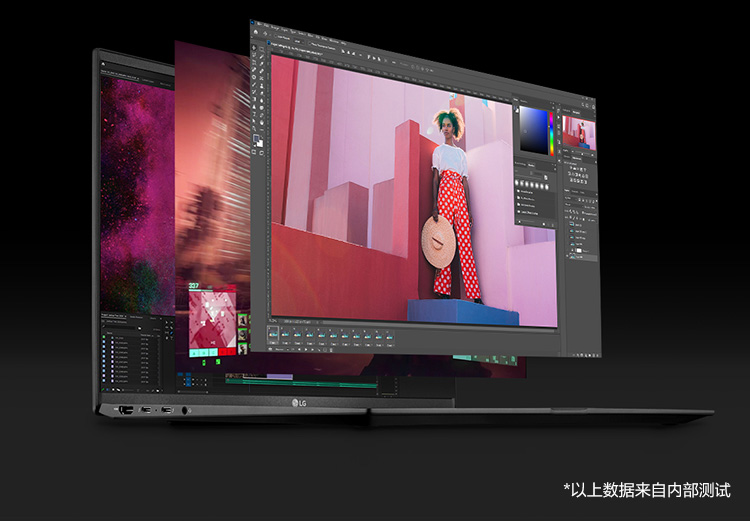Select first animation frame in Photoshop timeline
The width and height of the screenshot is (750, 521).
(x=273, y=333)
